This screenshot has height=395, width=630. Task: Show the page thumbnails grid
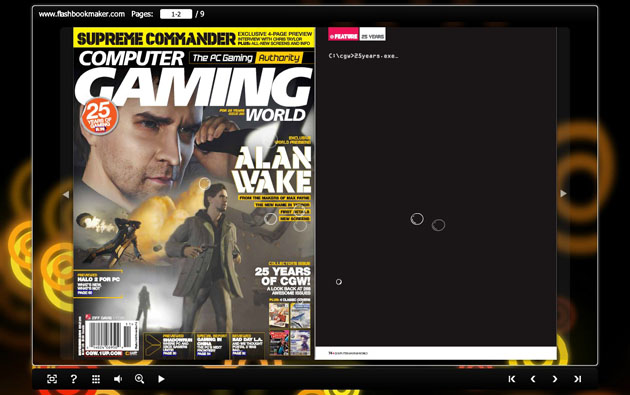96,379
